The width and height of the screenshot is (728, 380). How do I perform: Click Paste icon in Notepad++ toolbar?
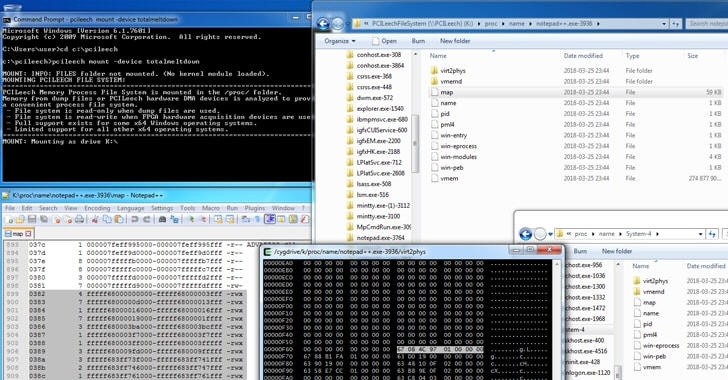pyautogui.click(x=119, y=219)
